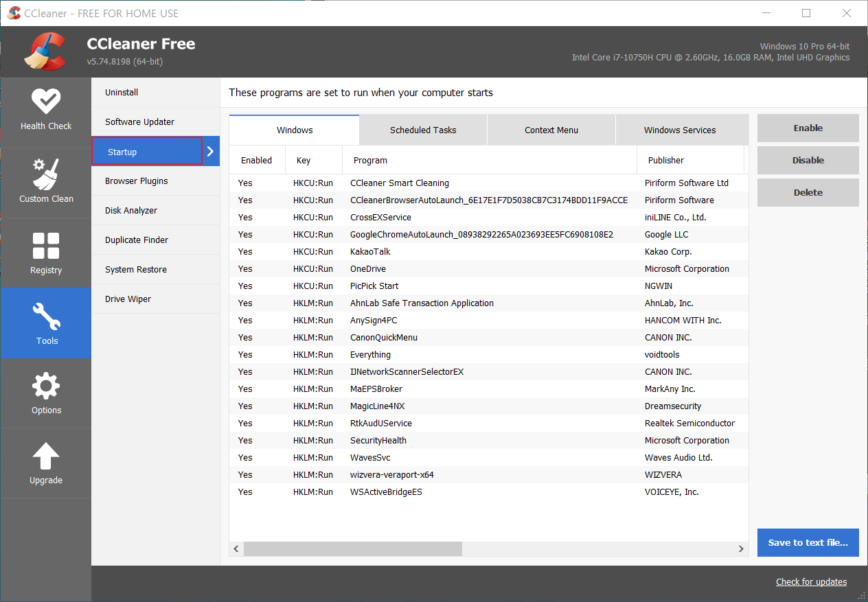Select the CCleaner Smart Cleaning row

[489, 183]
